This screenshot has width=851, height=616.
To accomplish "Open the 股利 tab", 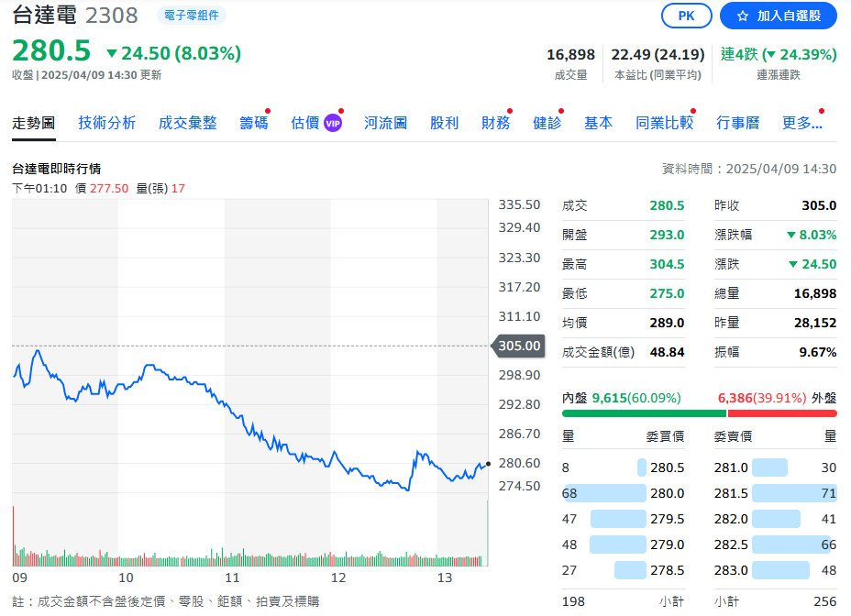I will click(x=445, y=123).
